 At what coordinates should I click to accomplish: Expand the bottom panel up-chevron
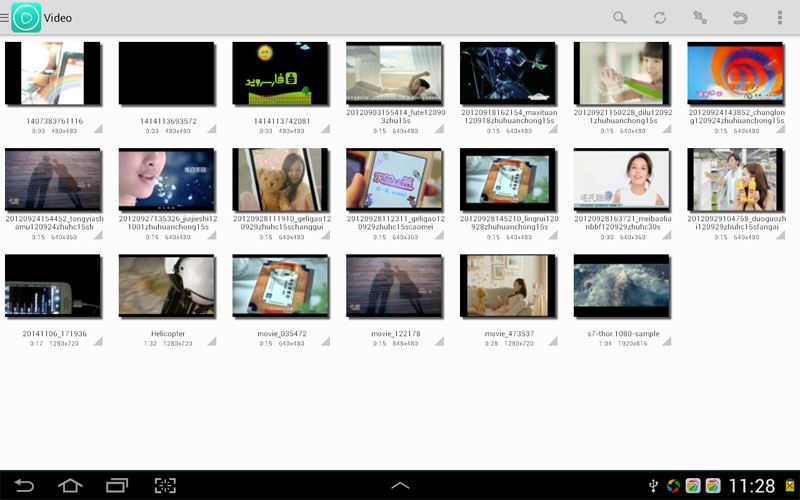point(400,485)
